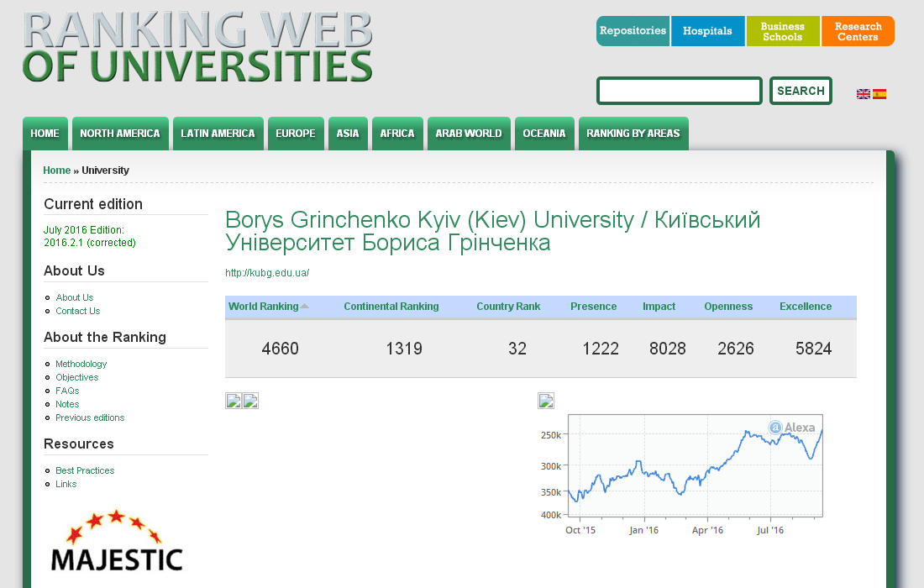Click the second broken image icon below table
Screen dimensions: 924x588
coord(250,401)
